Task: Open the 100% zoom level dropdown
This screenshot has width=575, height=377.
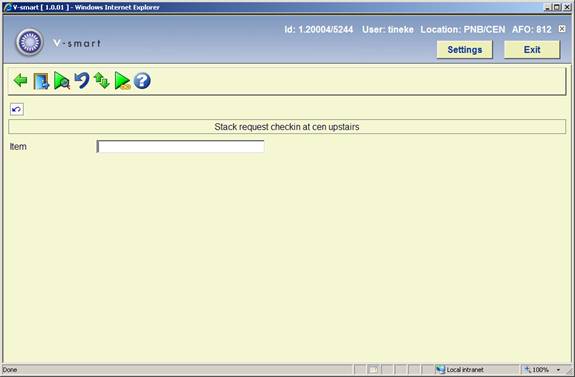Action: (x=558, y=370)
